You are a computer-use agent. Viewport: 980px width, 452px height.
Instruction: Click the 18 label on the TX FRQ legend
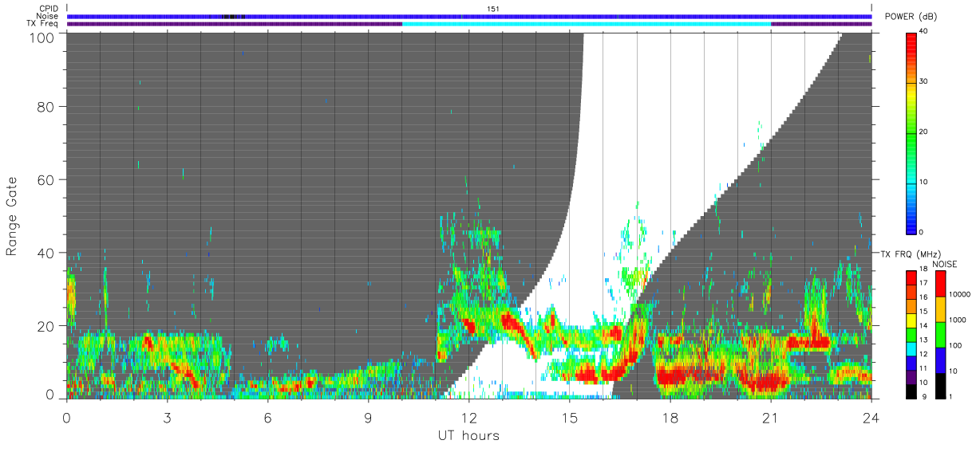point(923,269)
